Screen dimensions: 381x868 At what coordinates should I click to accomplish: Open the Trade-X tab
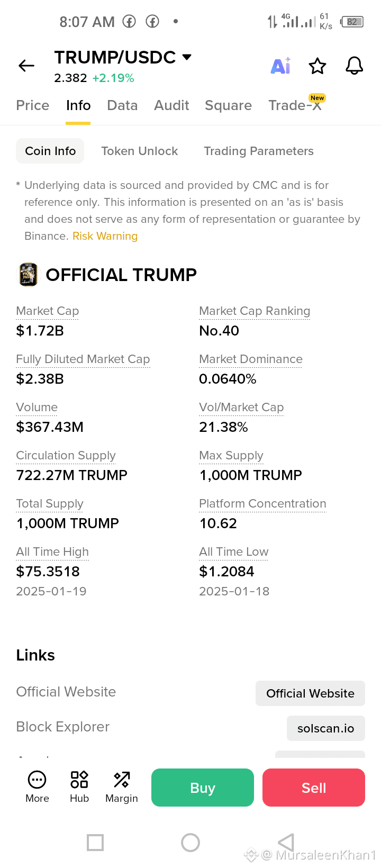point(295,105)
